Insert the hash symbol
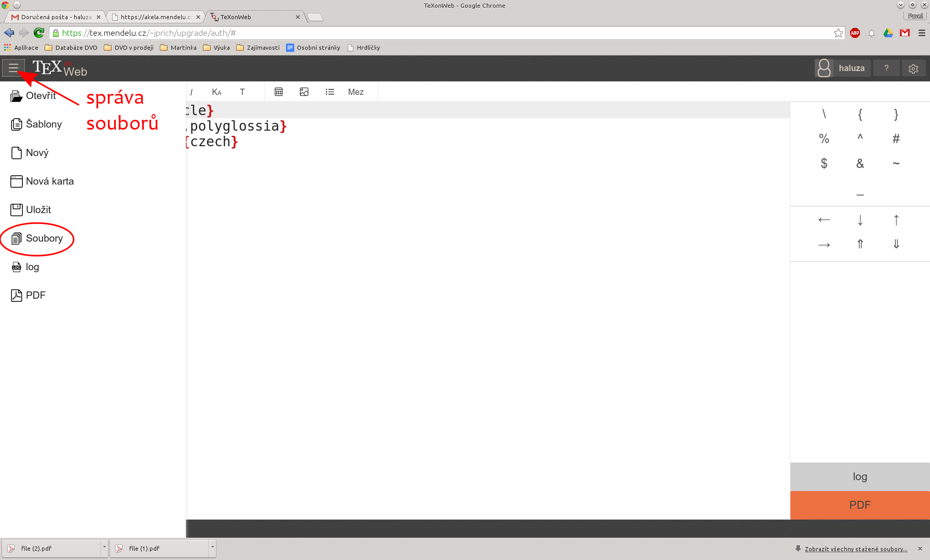The image size is (930, 560). click(896, 139)
